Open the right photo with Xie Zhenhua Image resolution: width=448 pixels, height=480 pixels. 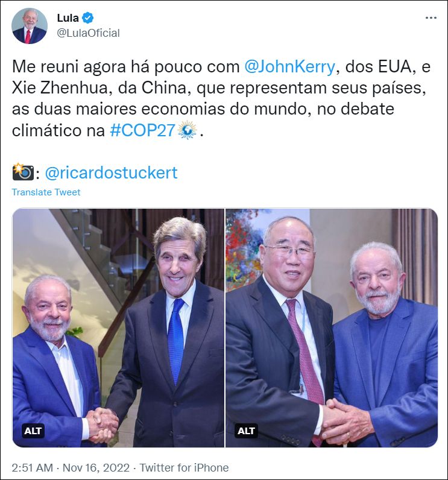click(x=332, y=328)
